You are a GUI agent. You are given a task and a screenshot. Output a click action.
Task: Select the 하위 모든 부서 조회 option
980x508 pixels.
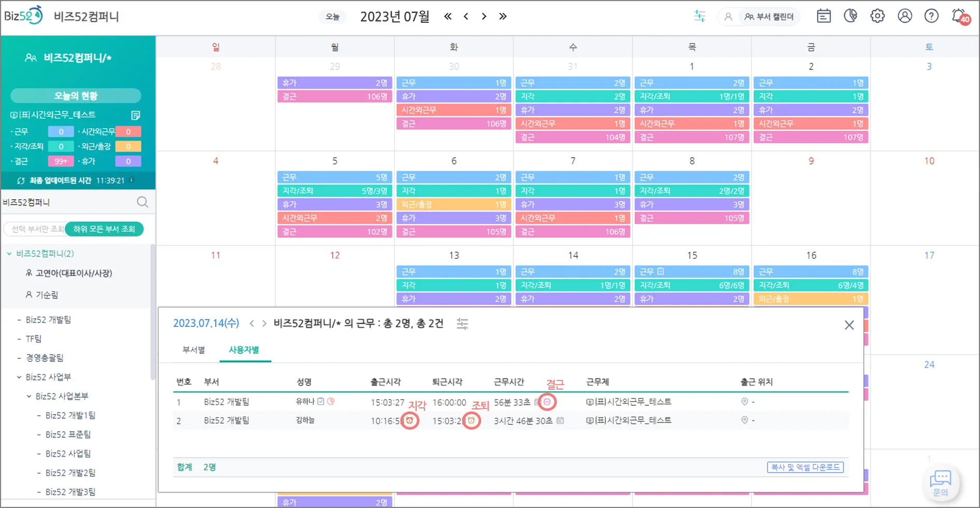click(104, 229)
